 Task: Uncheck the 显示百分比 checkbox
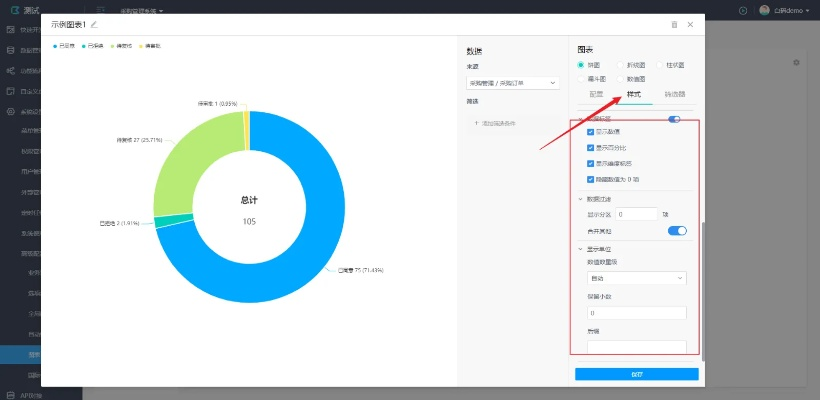(x=591, y=147)
